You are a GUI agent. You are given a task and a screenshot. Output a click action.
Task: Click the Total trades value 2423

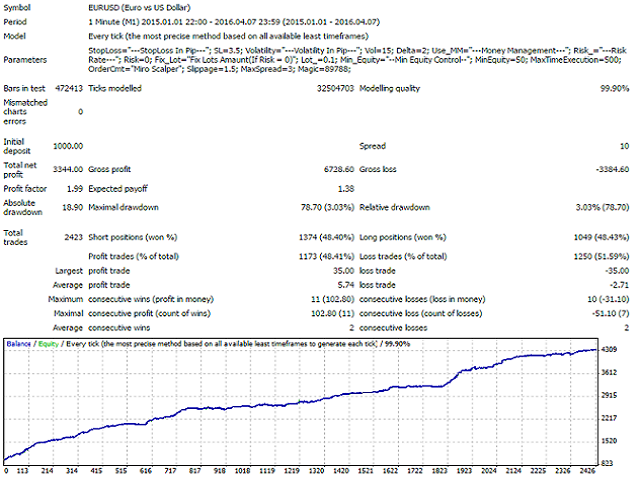(x=73, y=238)
